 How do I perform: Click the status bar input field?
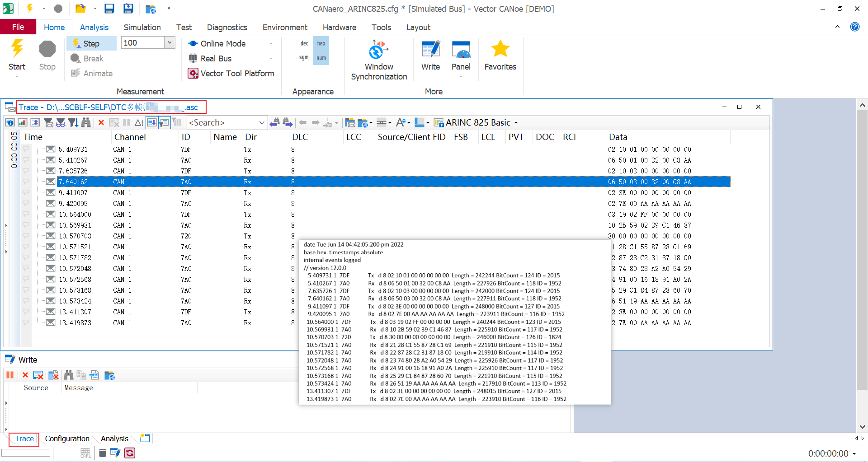(x=26, y=453)
